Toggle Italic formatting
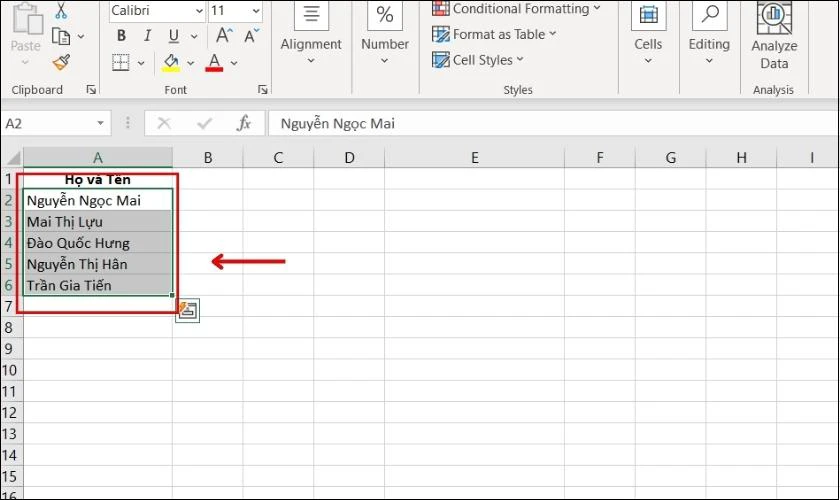This screenshot has width=840, height=500. (147, 36)
